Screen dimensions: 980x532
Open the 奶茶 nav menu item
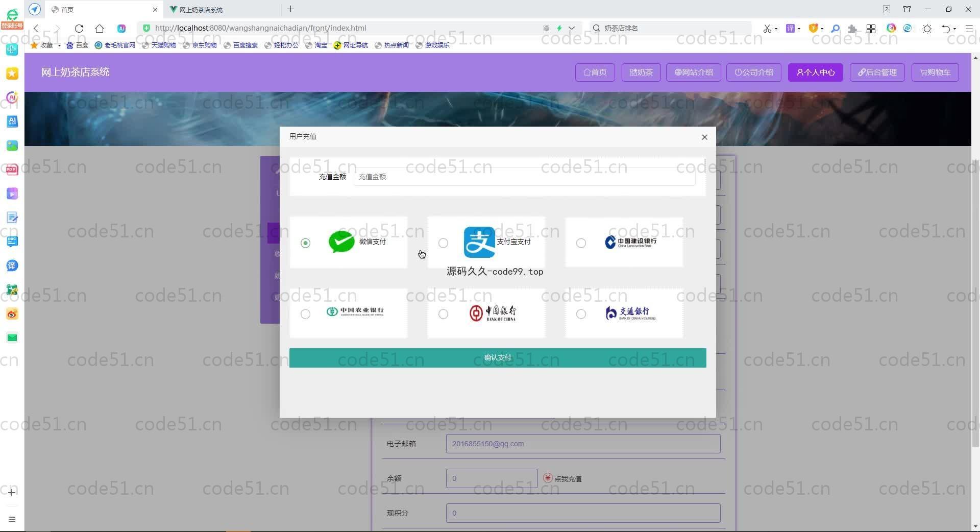[641, 72]
